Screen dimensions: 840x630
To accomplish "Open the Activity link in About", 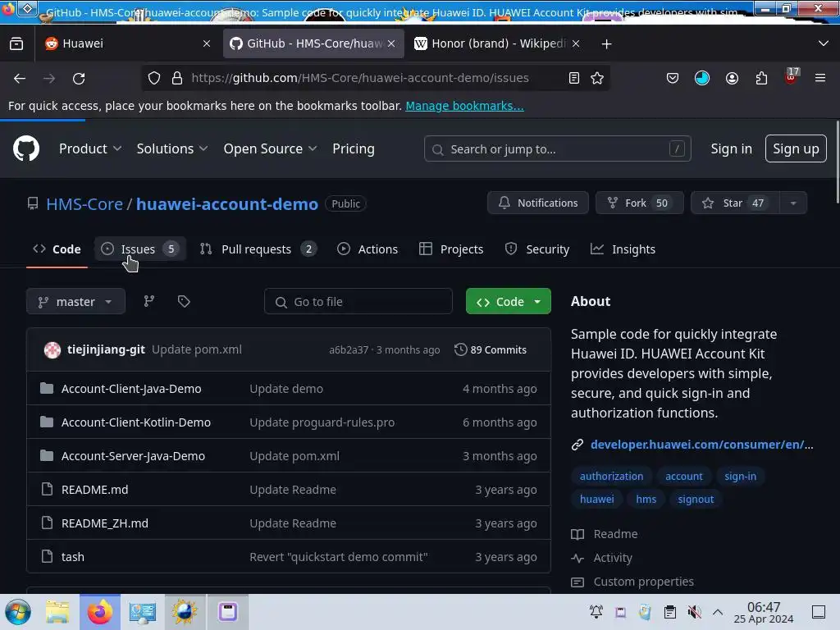I will [x=612, y=558].
